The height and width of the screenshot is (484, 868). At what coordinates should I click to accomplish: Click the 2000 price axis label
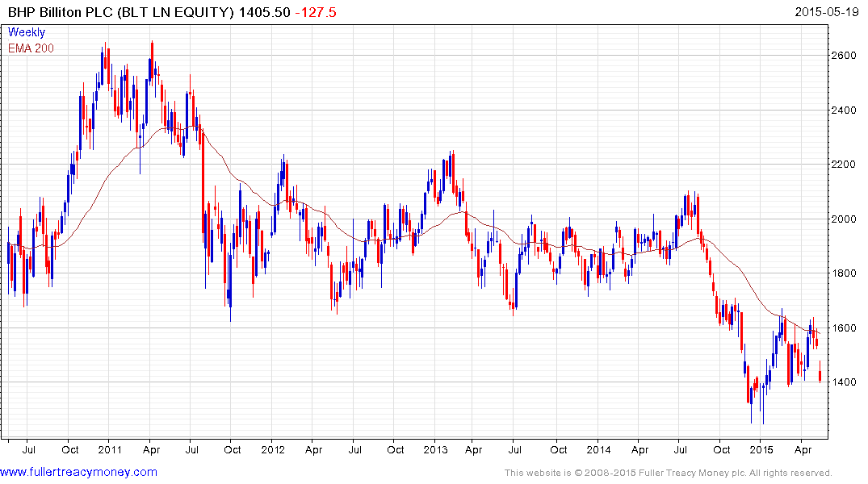[x=845, y=219]
